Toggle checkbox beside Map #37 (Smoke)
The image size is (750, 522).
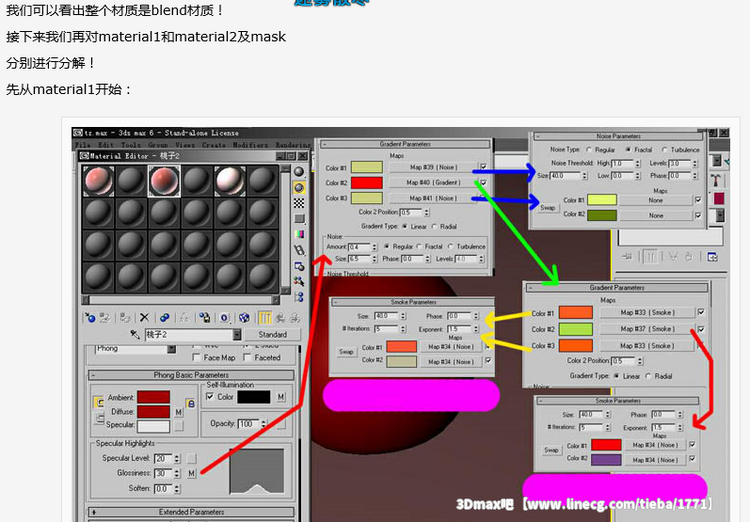(x=701, y=329)
